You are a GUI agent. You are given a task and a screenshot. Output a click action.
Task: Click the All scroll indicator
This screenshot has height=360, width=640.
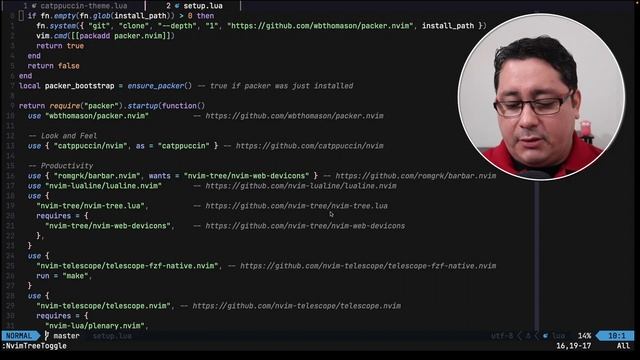(x=623, y=346)
